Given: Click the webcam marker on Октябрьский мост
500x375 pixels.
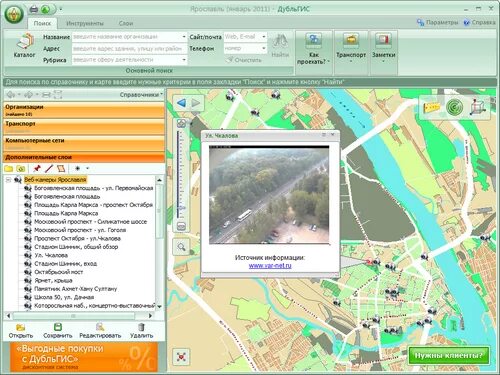Looking at the screenshot, I should pos(424,257).
